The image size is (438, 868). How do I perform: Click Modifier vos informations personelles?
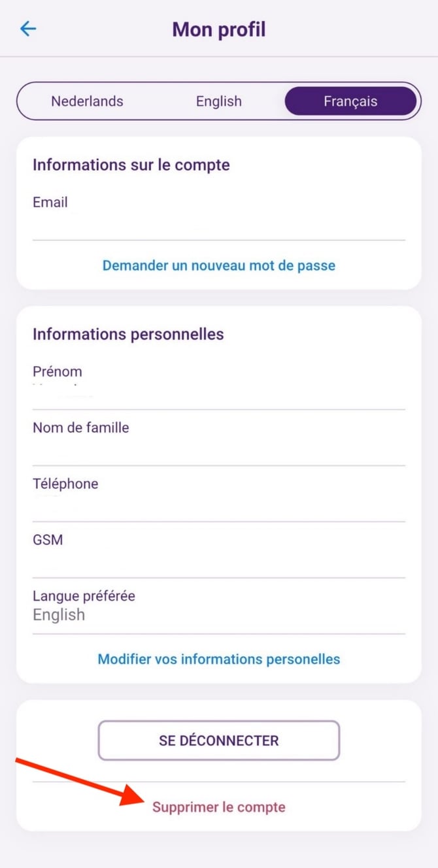tap(218, 659)
